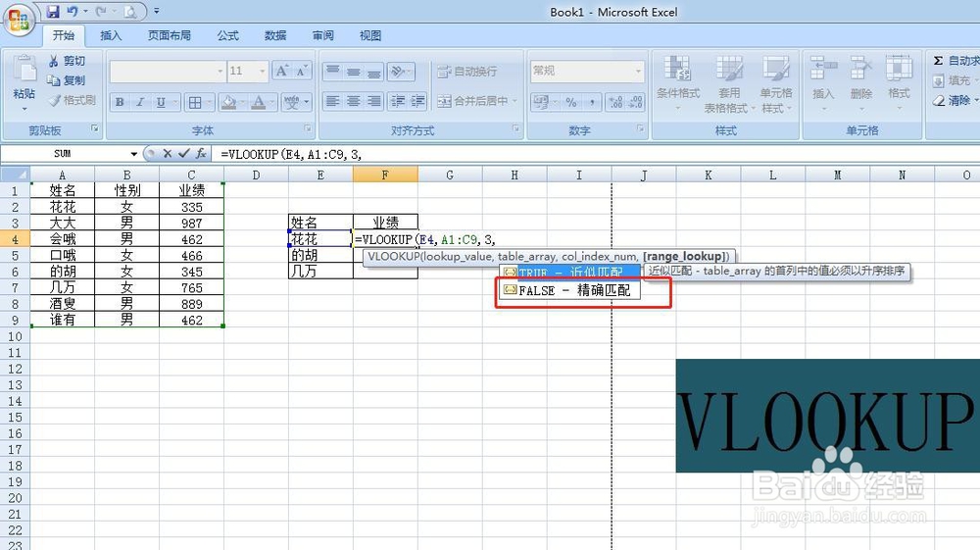Image resolution: width=980 pixels, height=550 pixels.
Task: Undo the last action
Action: (x=73, y=11)
